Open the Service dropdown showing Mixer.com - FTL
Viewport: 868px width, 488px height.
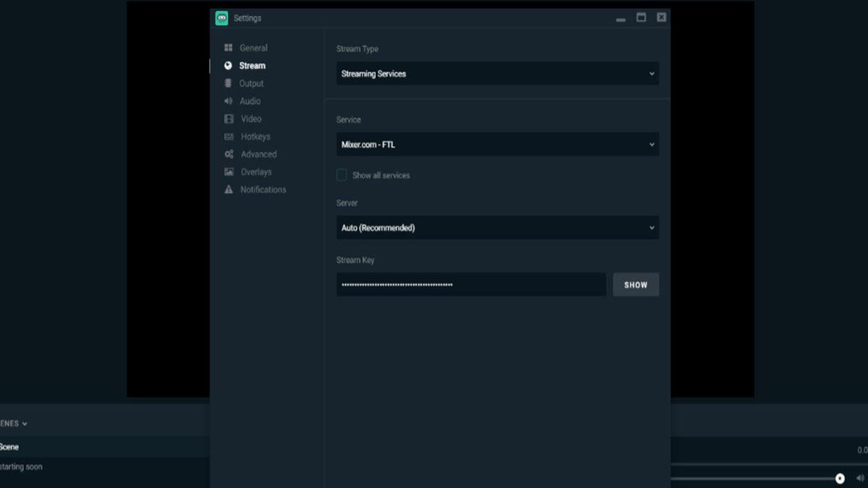497,144
